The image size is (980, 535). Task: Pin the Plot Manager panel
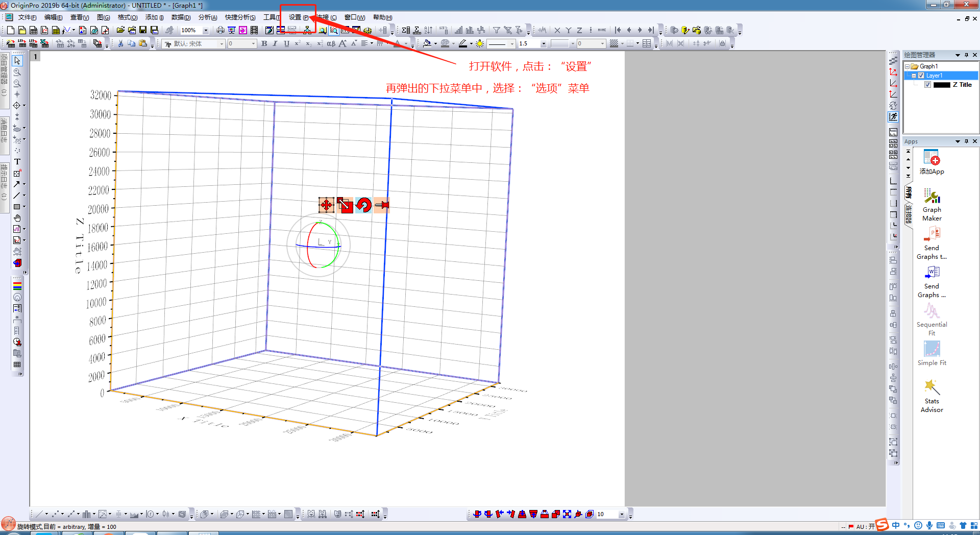pyautogui.click(x=966, y=55)
